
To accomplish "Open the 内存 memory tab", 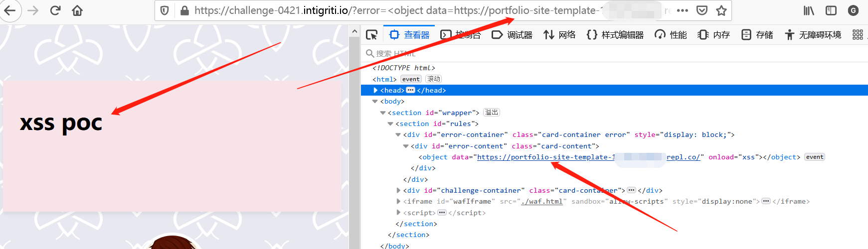I will [714, 35].
